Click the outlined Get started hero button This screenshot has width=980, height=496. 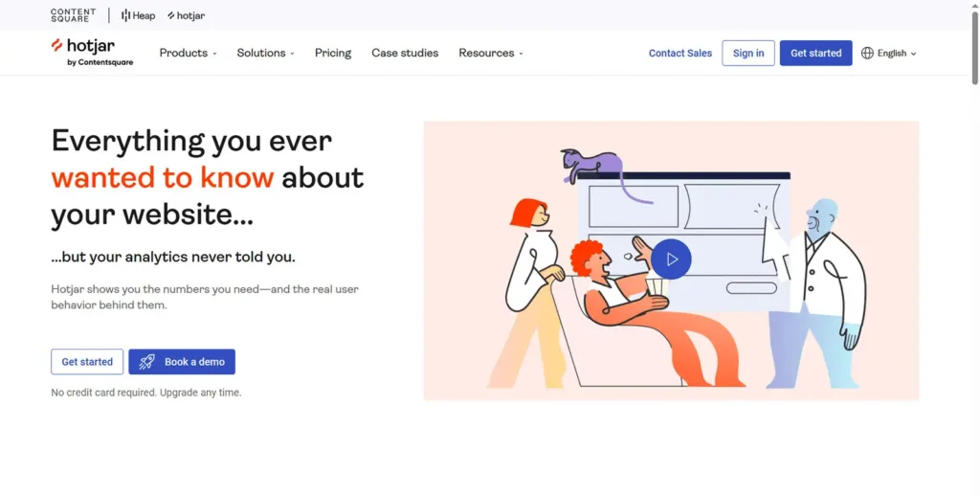tap(87, 362)
